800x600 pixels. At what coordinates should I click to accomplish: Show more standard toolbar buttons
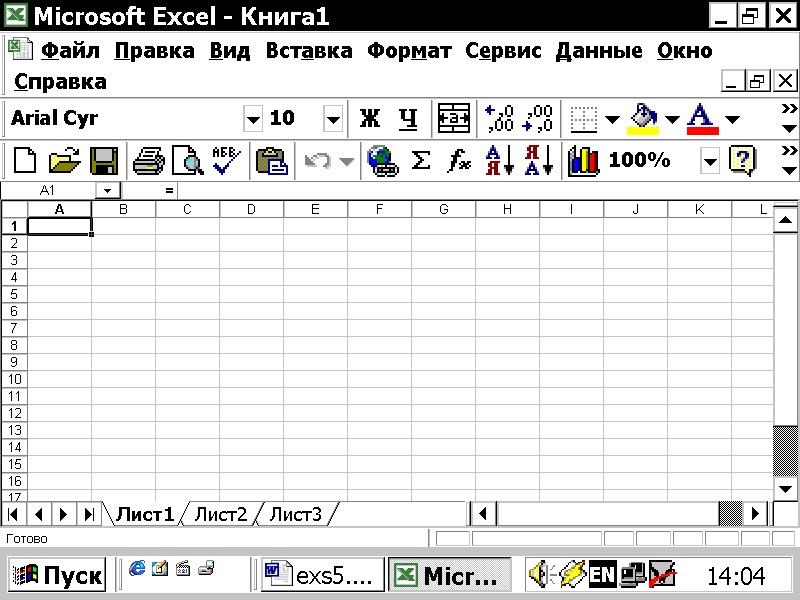click(789, 160)
